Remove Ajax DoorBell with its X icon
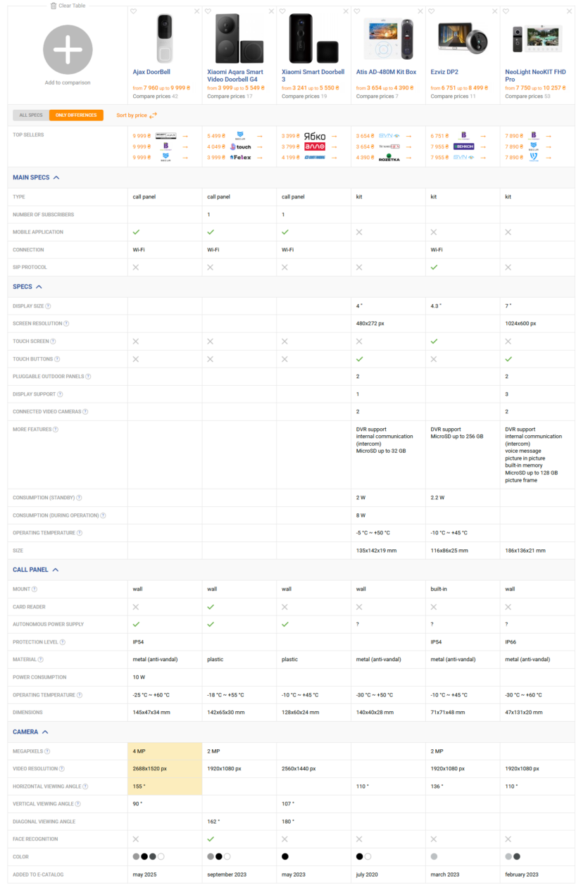Screen dimensions: 588x890 pos(196,11)
